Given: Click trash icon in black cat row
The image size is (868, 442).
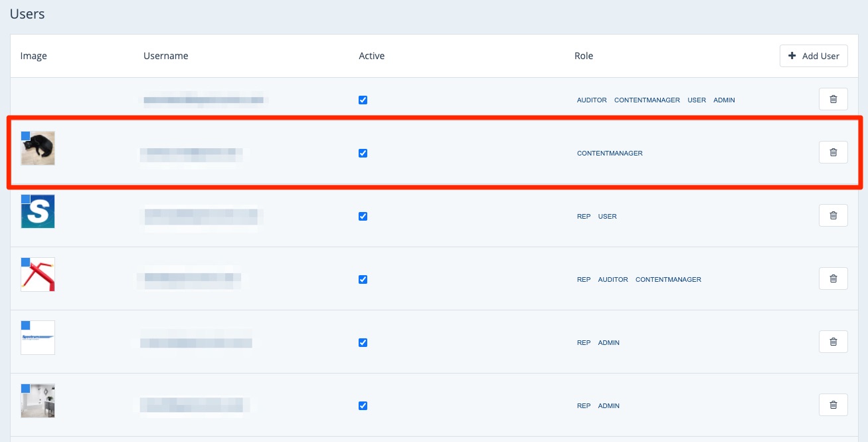Looking at the screenshot, I should tap(833, 153).
